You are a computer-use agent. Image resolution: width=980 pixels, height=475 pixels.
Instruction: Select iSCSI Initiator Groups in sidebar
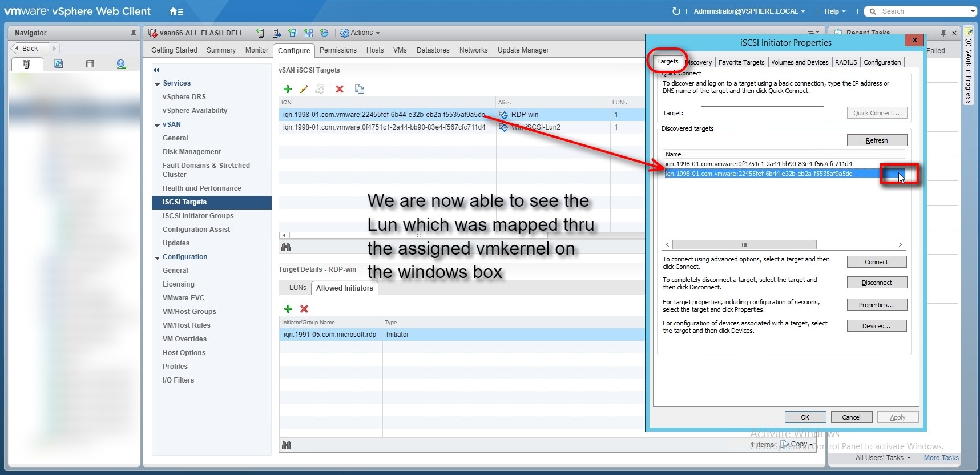click(198, 216)
